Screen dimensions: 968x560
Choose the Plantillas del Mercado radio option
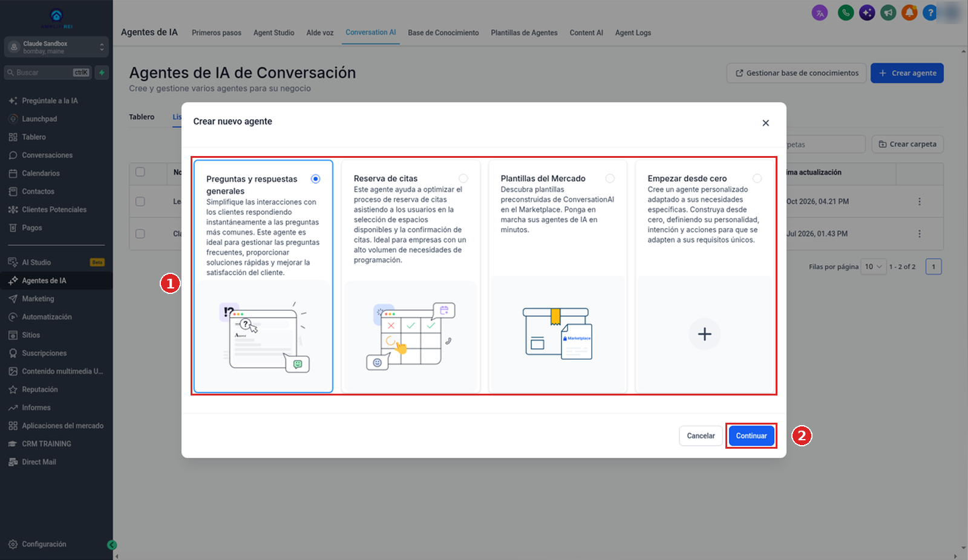coord(610,178)
